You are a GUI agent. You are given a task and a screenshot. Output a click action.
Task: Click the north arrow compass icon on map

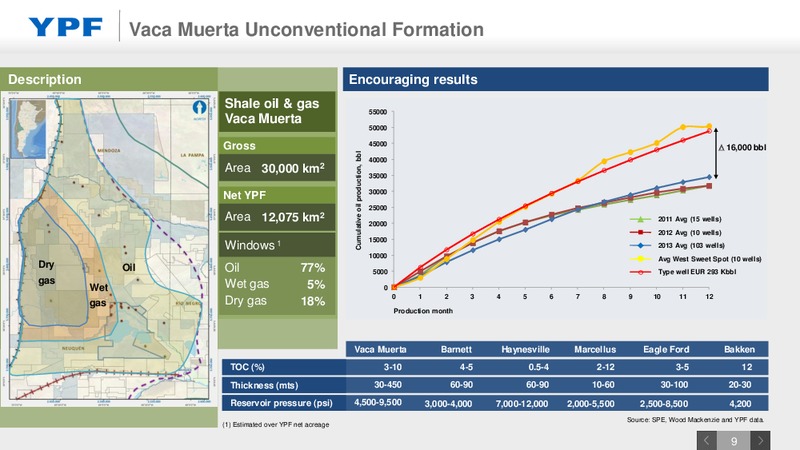[199, 107]
